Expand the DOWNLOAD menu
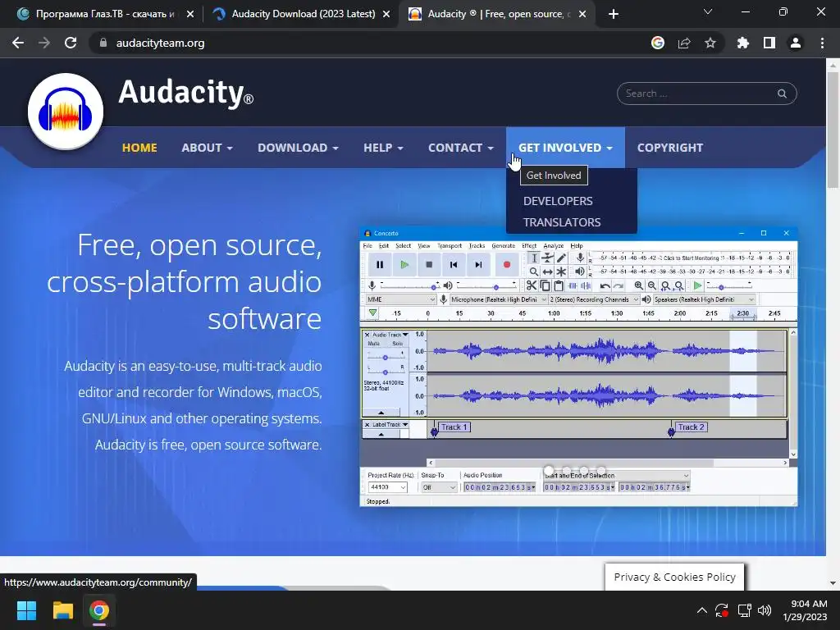 pyautogui.click(x=298, y=148)
